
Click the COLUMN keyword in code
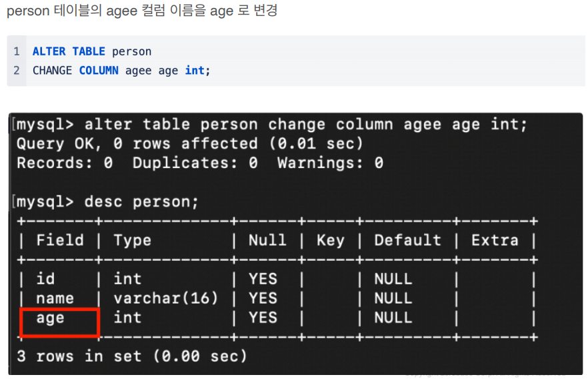coord(99,71)
